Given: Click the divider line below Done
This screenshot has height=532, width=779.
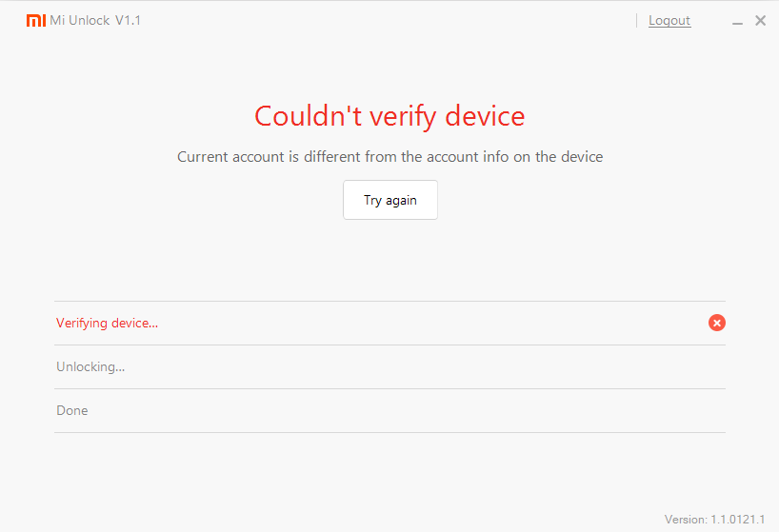Looking at the screenshot, I should pyautogui.click(x=389, y=432).
